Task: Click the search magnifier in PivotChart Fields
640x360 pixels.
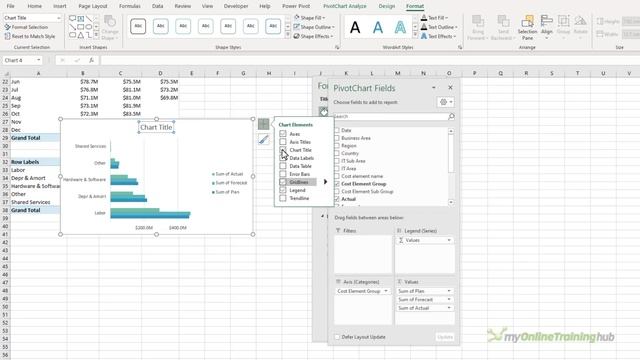Action: [451, 116]
